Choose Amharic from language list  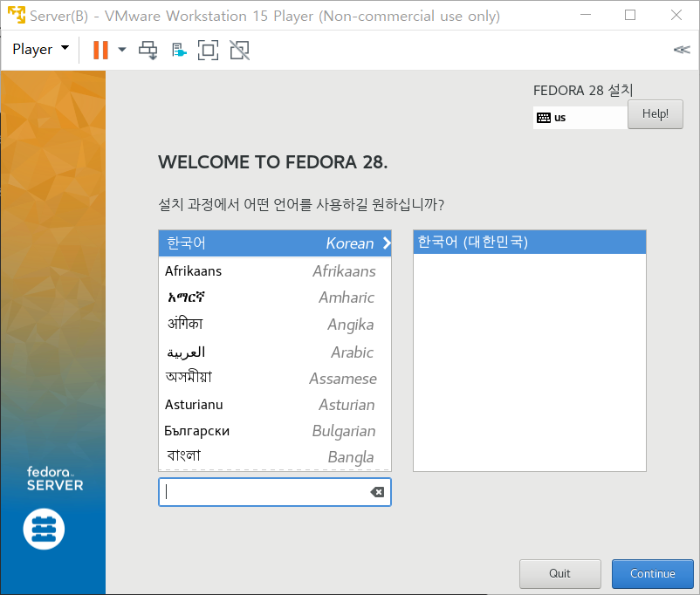point(275,297)
